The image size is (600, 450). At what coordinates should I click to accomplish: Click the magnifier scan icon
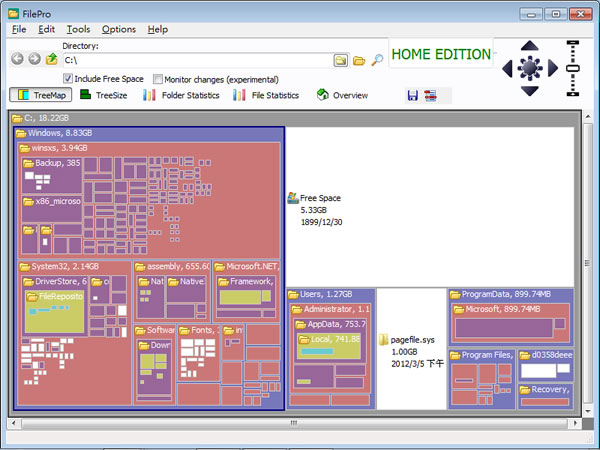(x=377, y=60)
